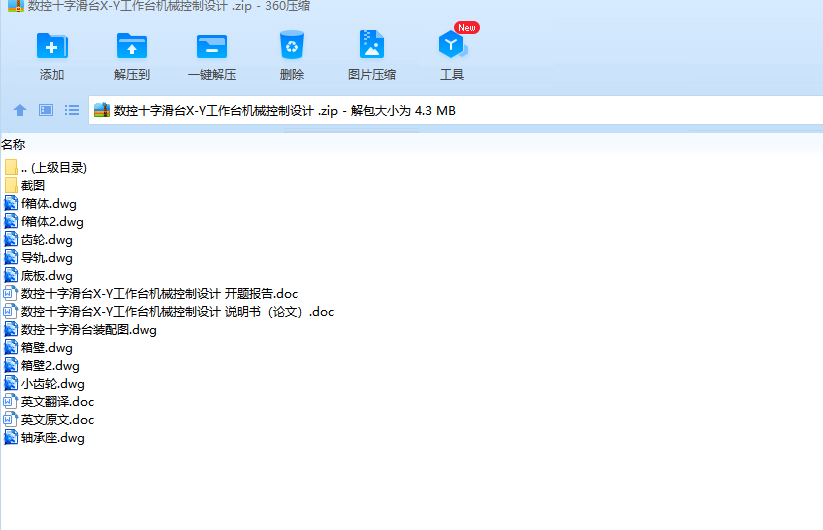Click the dwg icon beside 数控十字滑台装配图.dwg
This screenshot has height=530, width=823.
click(11, 330)
